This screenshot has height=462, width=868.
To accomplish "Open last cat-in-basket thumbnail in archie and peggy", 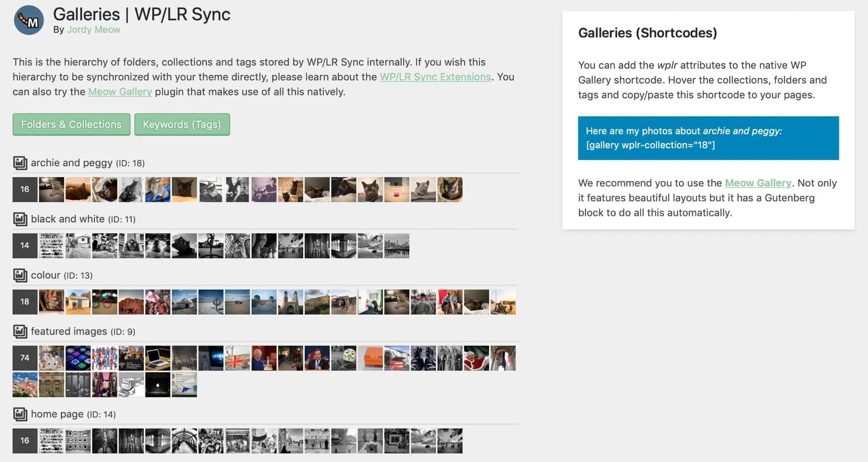I will (x=450, y=189).
